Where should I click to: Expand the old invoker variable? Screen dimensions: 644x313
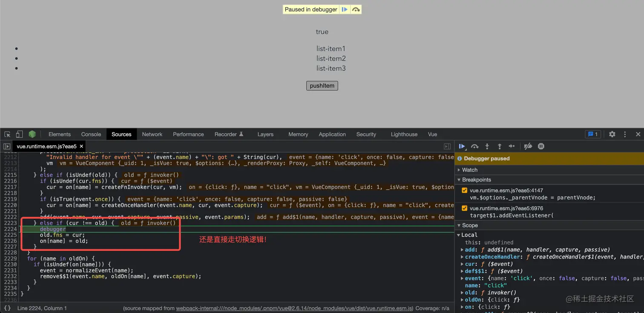point(462,293)
